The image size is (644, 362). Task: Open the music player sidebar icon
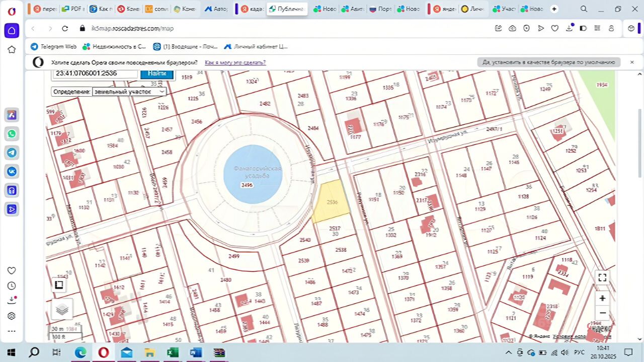12,190
